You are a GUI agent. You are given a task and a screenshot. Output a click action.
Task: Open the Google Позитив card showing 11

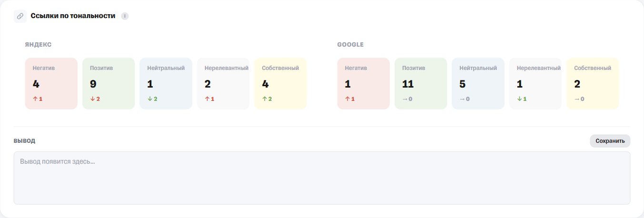click(x=421, y=84)
